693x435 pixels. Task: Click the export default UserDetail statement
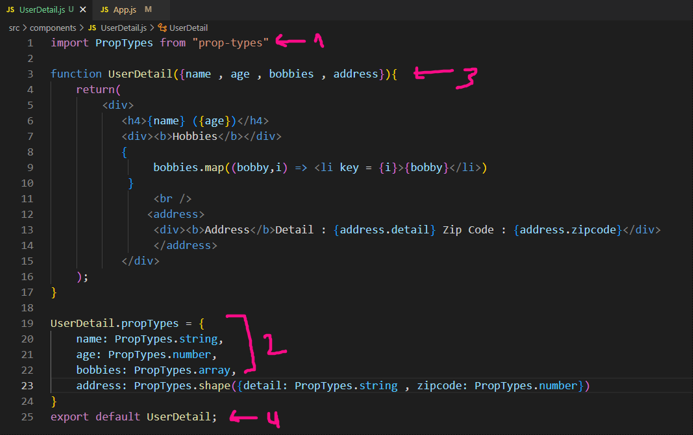(133, 417)
